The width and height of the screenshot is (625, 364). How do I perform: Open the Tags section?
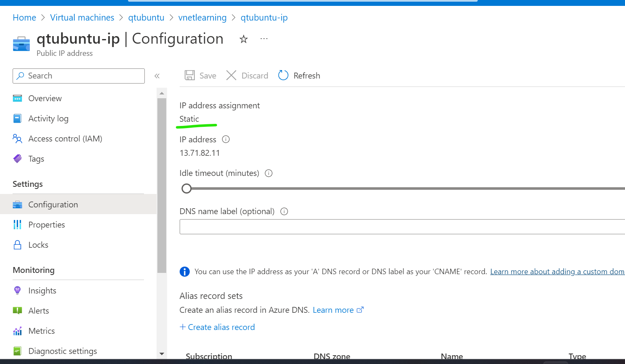click(x=36, y=159)
